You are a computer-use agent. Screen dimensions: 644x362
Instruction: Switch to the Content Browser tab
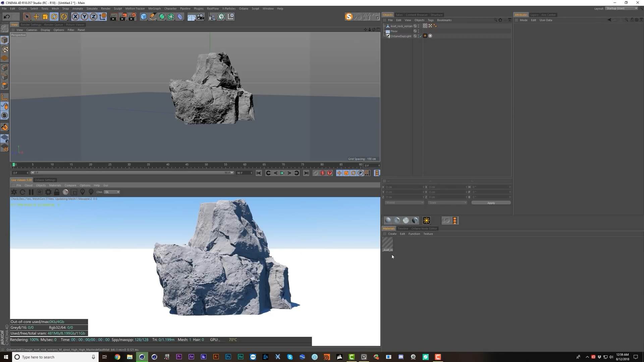click(416, 15)
